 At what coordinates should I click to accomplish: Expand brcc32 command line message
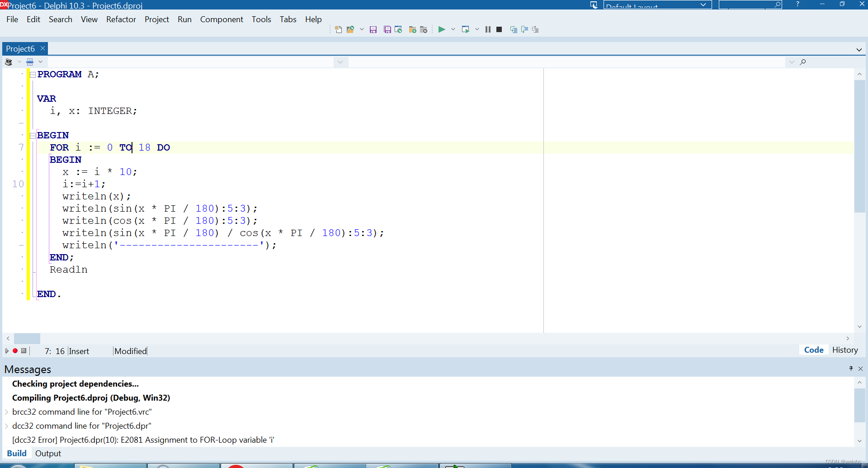(x=6, y=412)
